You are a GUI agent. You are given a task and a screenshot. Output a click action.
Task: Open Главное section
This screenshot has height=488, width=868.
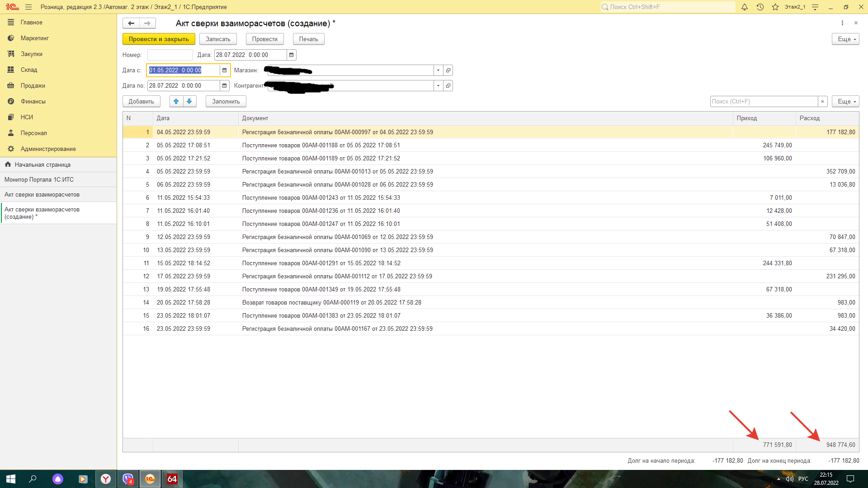click(x=58, y=22)
